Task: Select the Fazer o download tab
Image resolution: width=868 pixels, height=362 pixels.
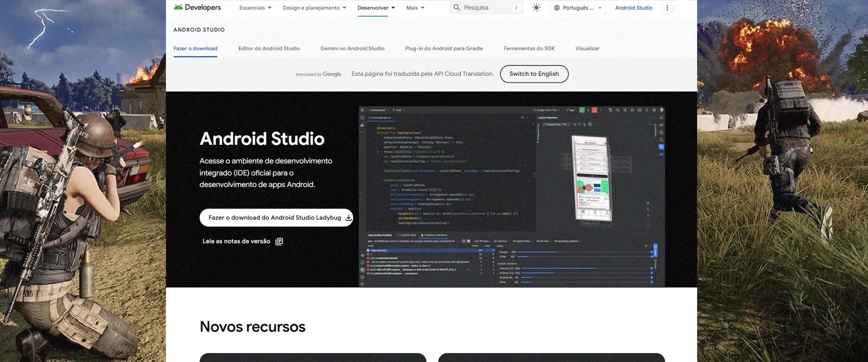Action: [195, 48]
